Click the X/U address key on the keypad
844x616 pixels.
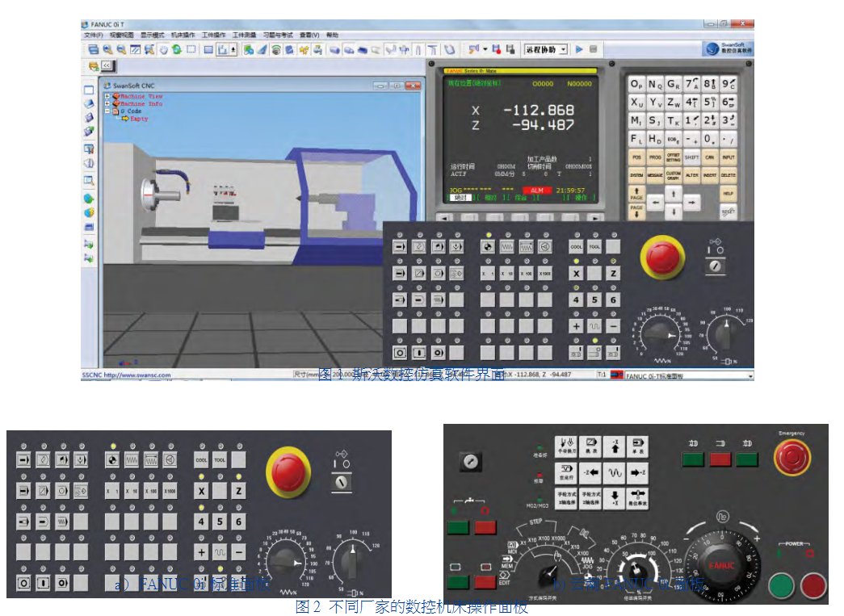(x=636, y=103)
